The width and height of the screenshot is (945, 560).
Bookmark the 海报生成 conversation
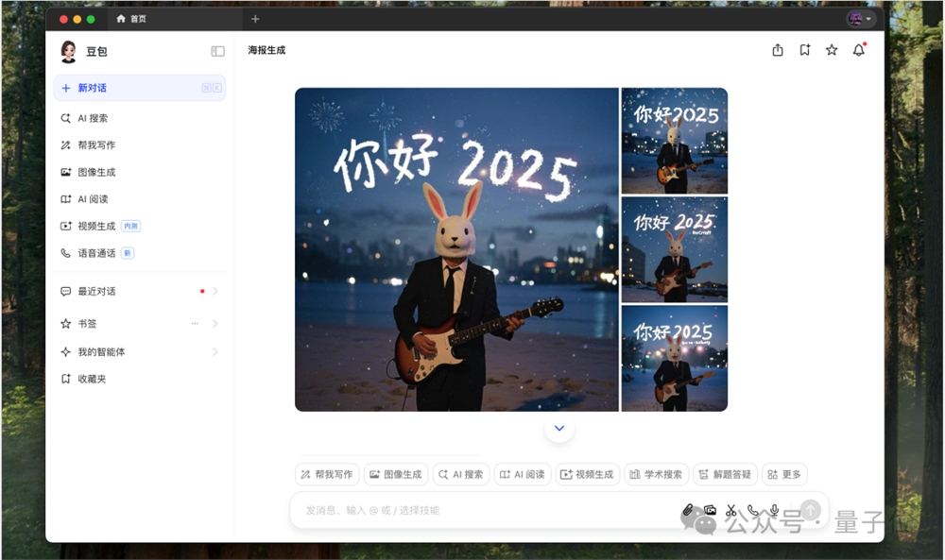point(804,50)
